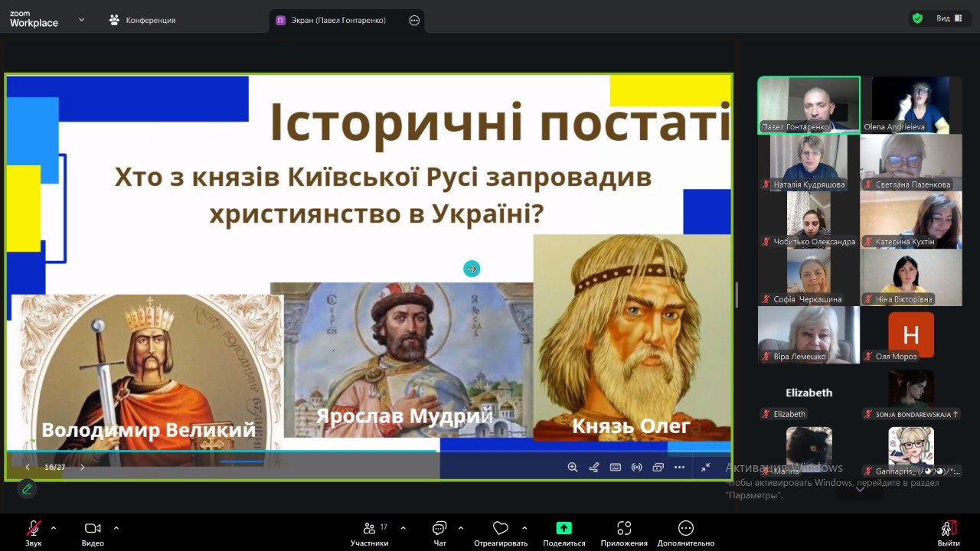Expand audio options arrow next to Звук

54,528
